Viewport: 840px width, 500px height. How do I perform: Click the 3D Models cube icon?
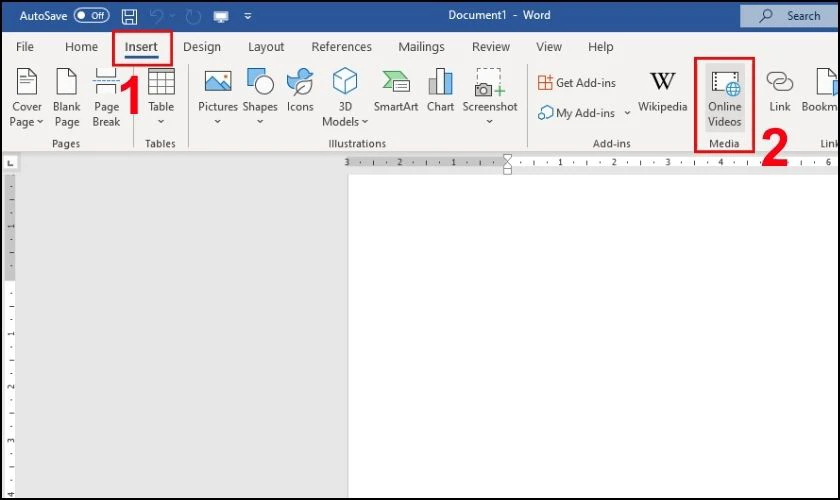coord(345,81)
